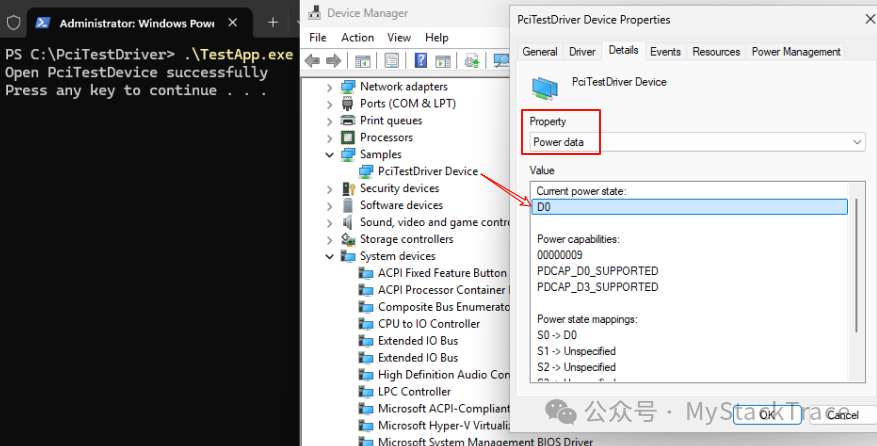This screenshot has width=877, height=446.
Task: Click the Value list vertical scrollbar
Action: [x=856, y=266]
